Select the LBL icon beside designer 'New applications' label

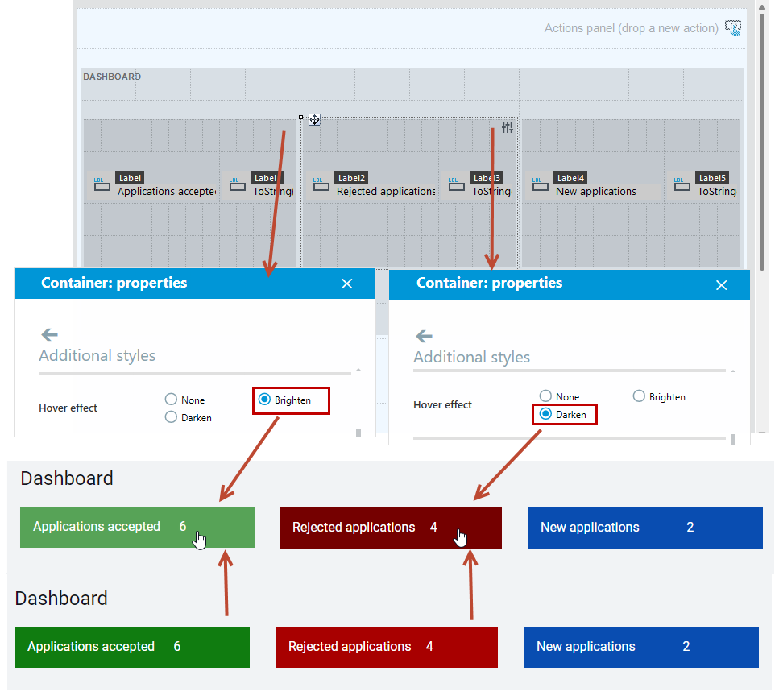(x=541, y=184)
